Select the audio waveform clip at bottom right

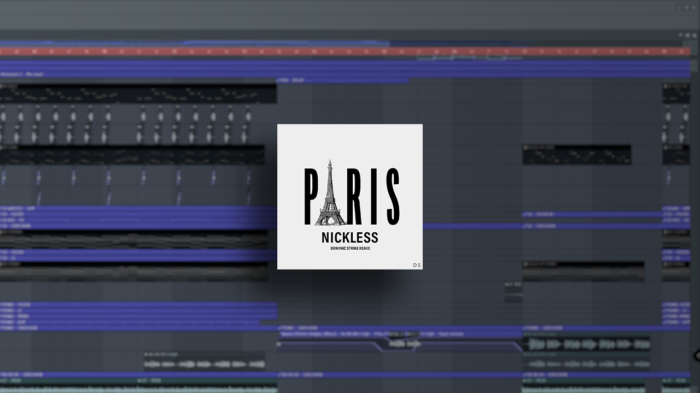point(586,344)
